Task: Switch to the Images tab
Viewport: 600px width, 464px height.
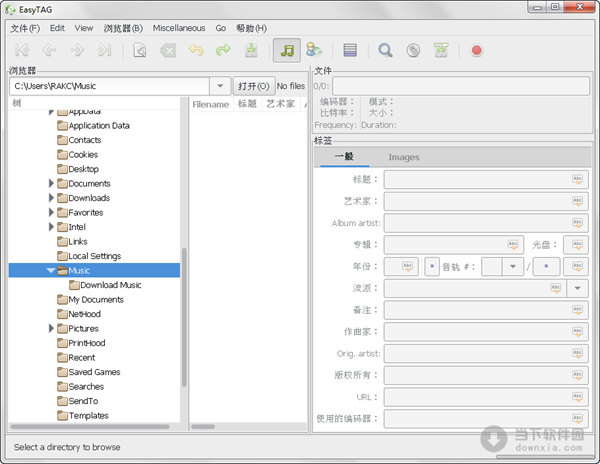Action: (x=403, y=157)
